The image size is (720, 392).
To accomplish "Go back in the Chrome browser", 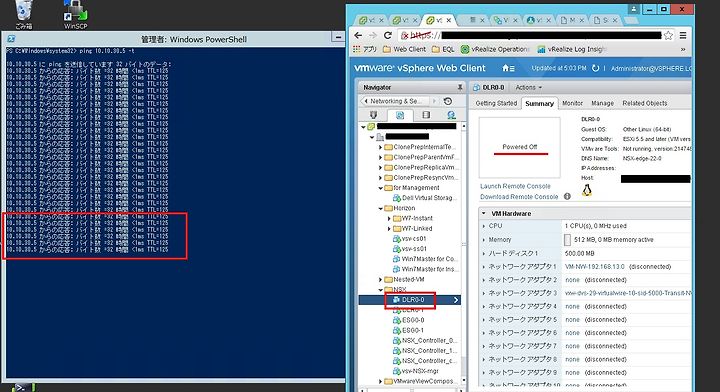I will point(358,35).
